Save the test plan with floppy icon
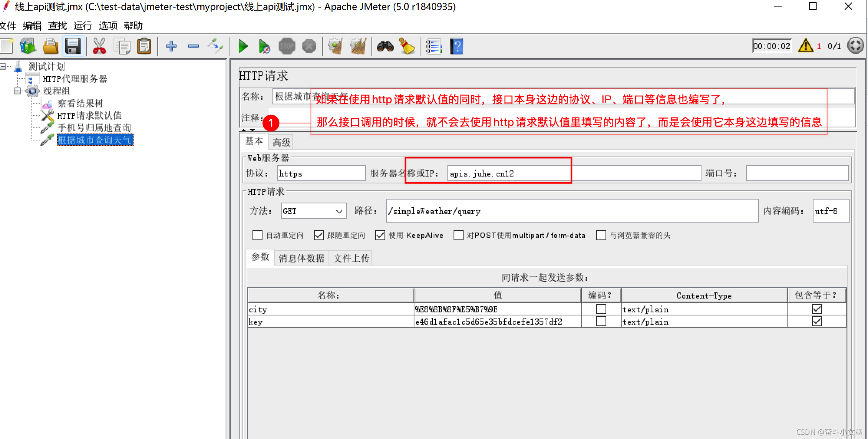The height and width of the screenshot is (439, 868). [73, 46]
